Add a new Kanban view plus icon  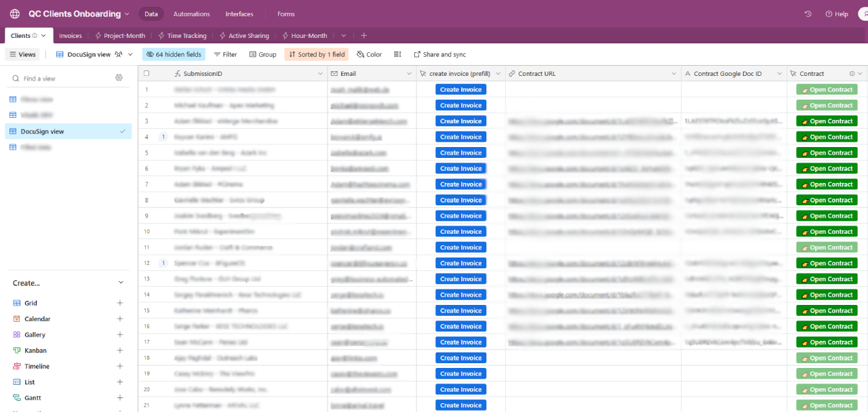pyautogui.click(x=120, y=350)
